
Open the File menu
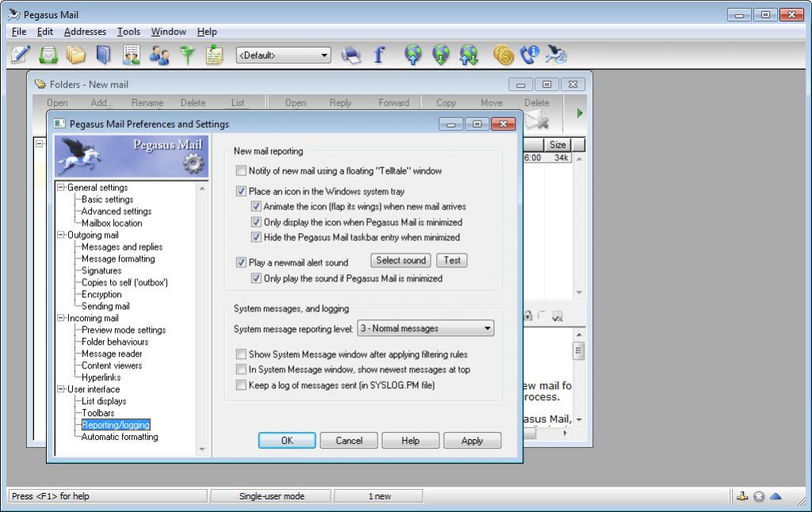(19, 32)
